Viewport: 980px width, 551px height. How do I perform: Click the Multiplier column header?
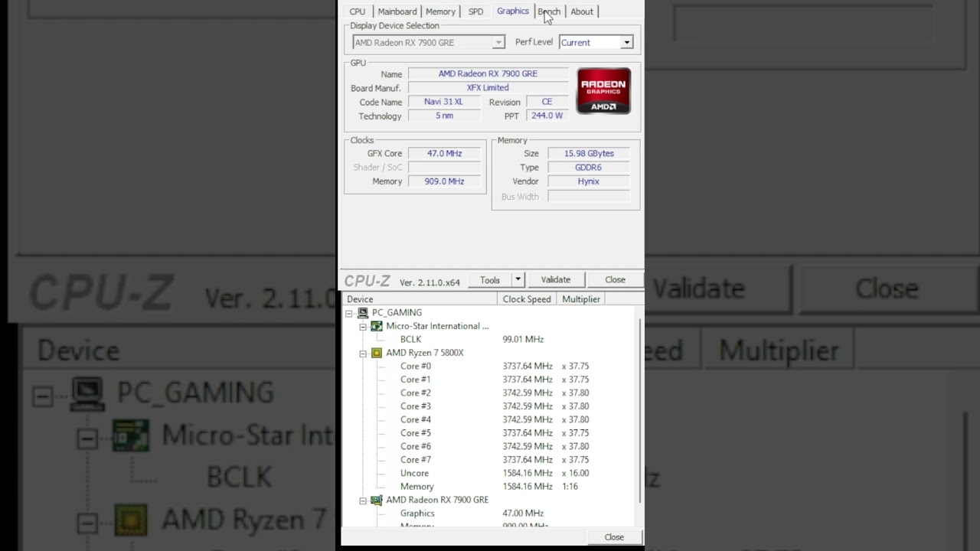click(581, 299)
